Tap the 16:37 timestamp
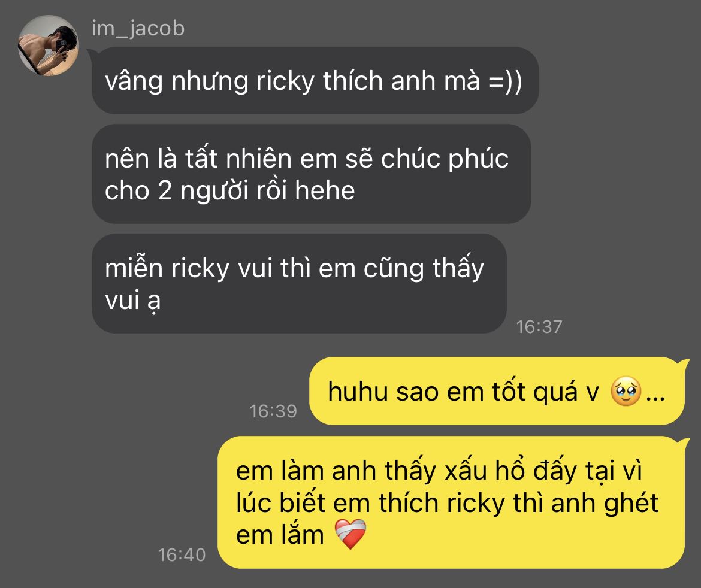This screenshot has width=701, height=588. pos(539,326)
